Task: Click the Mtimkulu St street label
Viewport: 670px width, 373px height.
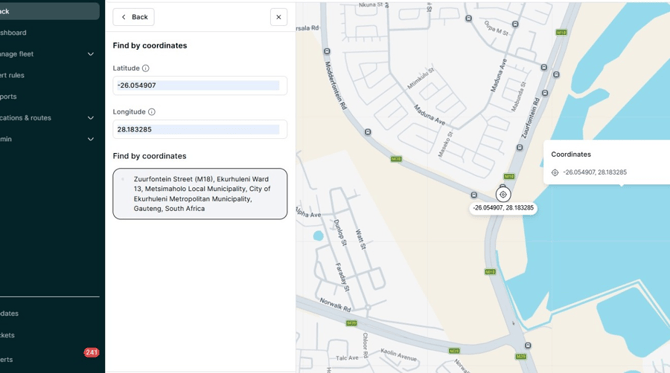Action: coord(420,78)
